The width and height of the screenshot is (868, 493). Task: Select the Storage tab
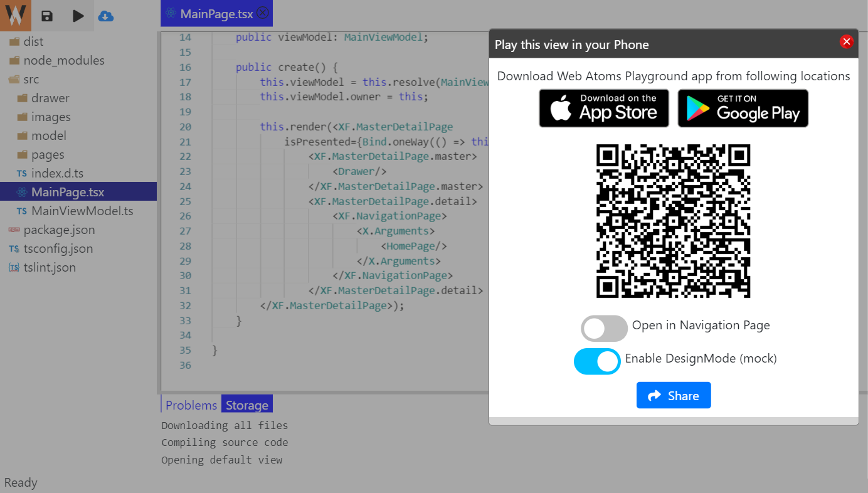[x=246, y=405]
